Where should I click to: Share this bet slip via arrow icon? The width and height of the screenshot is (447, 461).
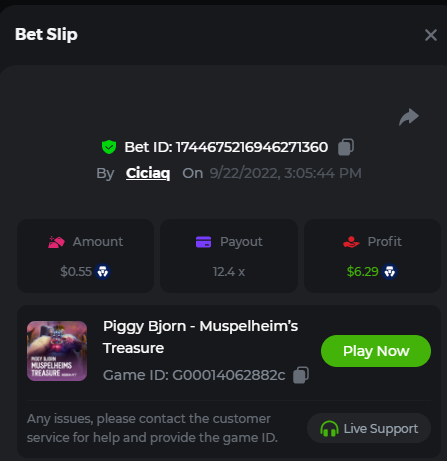(409, 117)
